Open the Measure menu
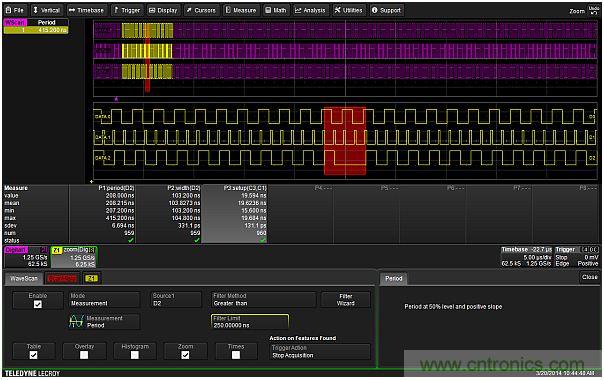The image size is (604, 380). (x=241, y=10)
